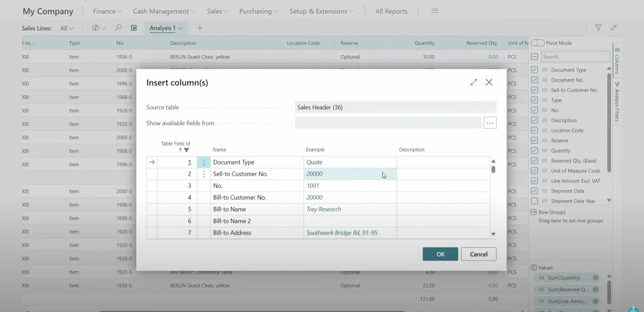The width and height of the screenshot is (644, 312).
Task: Toggle the analysis mode icon next to search
Action: 134,28
